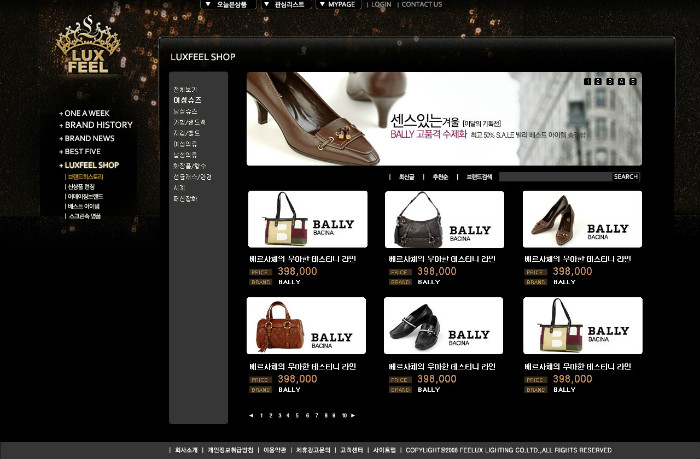Image resolution: width=700 pixels, height=459 pixels.
Task: Switch banner to slide 1
Action: [588, 81]
